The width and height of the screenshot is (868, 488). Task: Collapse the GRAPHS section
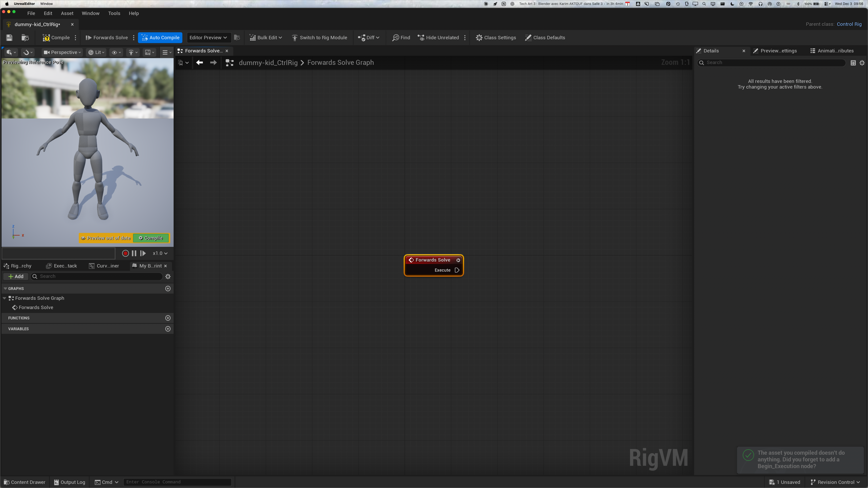[5, 289]
